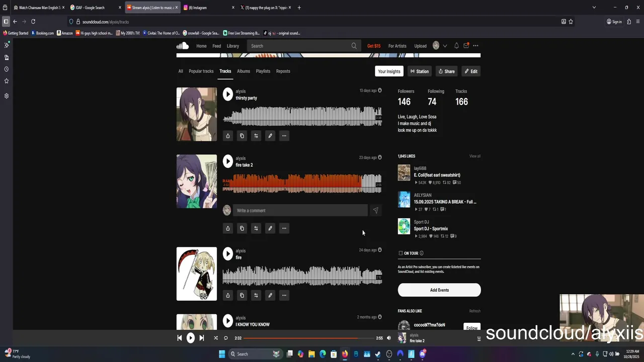Skip to previous track in player bar
This screenshot has width=644, height=362.
[x=180, y=338]
